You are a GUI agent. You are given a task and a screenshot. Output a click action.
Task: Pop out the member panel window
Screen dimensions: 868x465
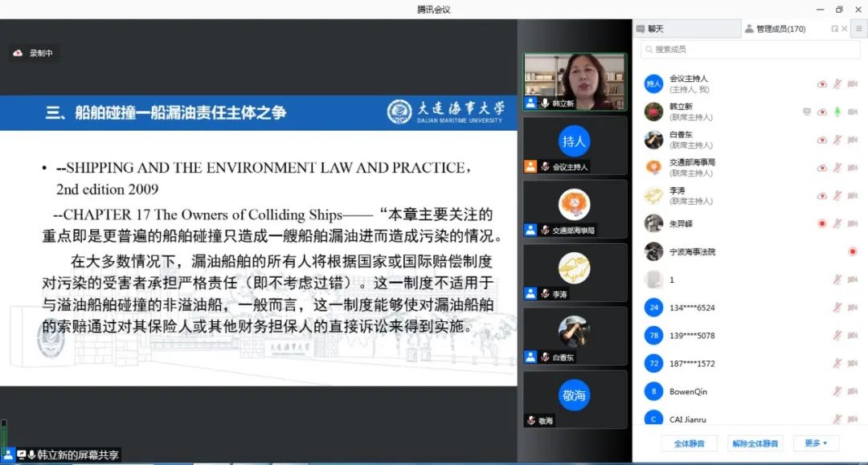click(834, 29)
